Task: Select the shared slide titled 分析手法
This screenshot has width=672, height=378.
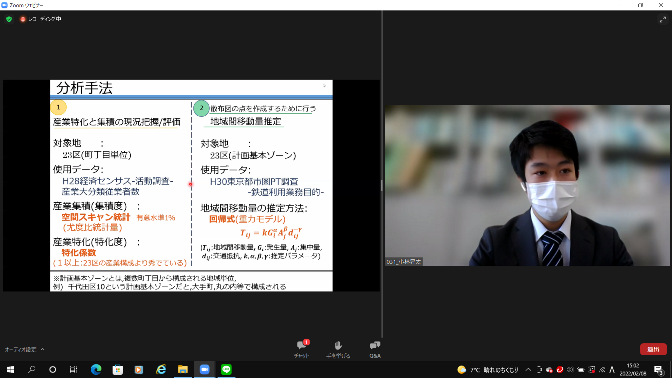Action: pyautogui.click(x=191, y=186)
